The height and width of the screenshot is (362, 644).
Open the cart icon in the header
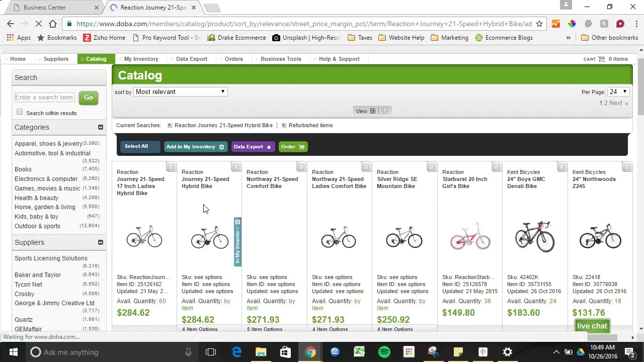(601, 59)
